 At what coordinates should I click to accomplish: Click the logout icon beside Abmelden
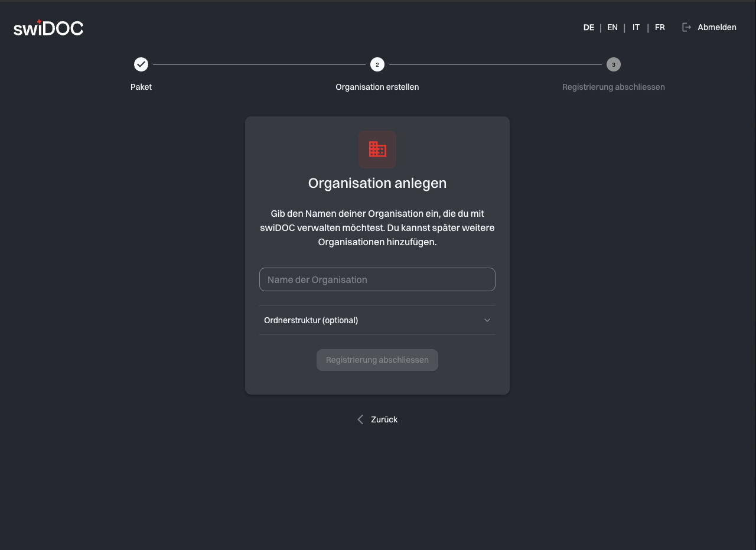(x=686, y=27)
